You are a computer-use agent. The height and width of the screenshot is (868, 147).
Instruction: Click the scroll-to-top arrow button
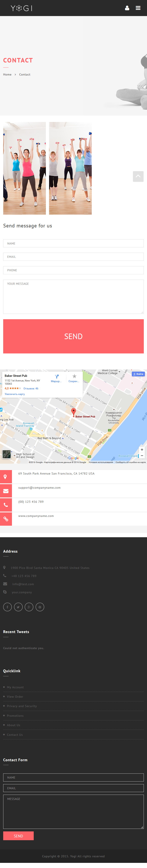click(138, 176)
